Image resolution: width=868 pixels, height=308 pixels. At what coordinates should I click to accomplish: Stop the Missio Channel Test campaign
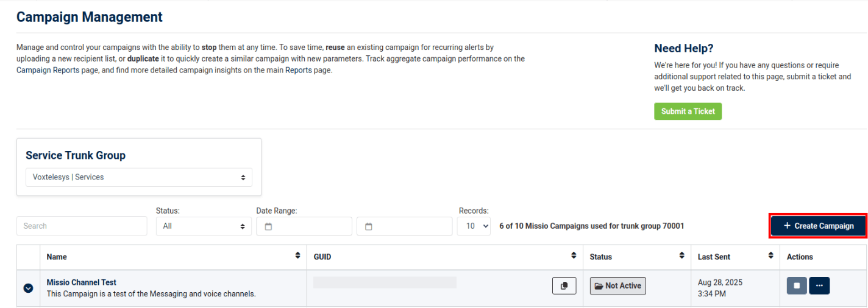(796, 286)
